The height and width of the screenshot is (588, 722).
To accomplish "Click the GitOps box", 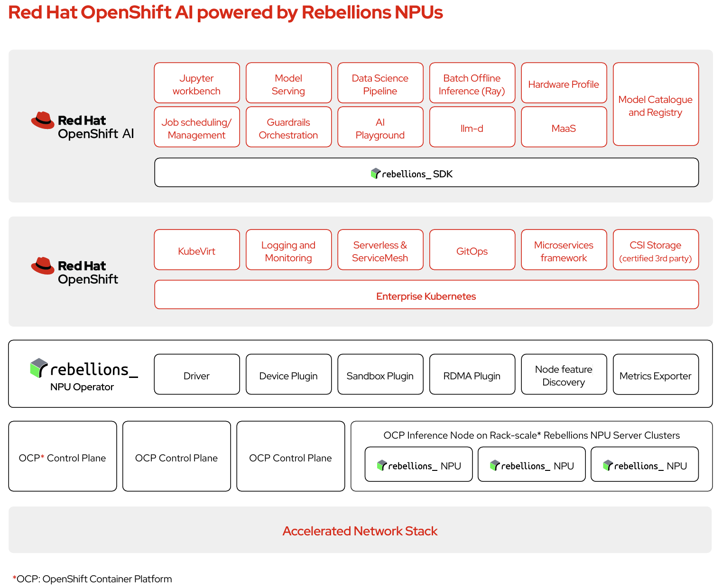I will 472,250.
